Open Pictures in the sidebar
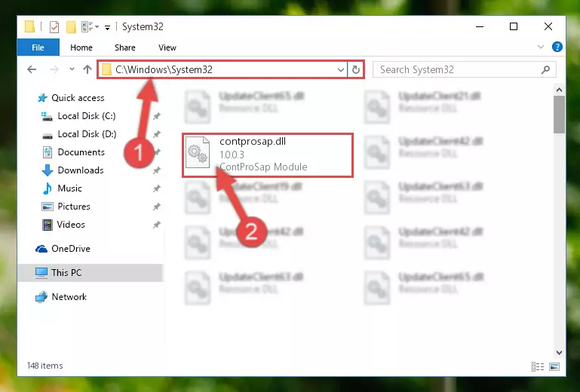 point(74,207)
